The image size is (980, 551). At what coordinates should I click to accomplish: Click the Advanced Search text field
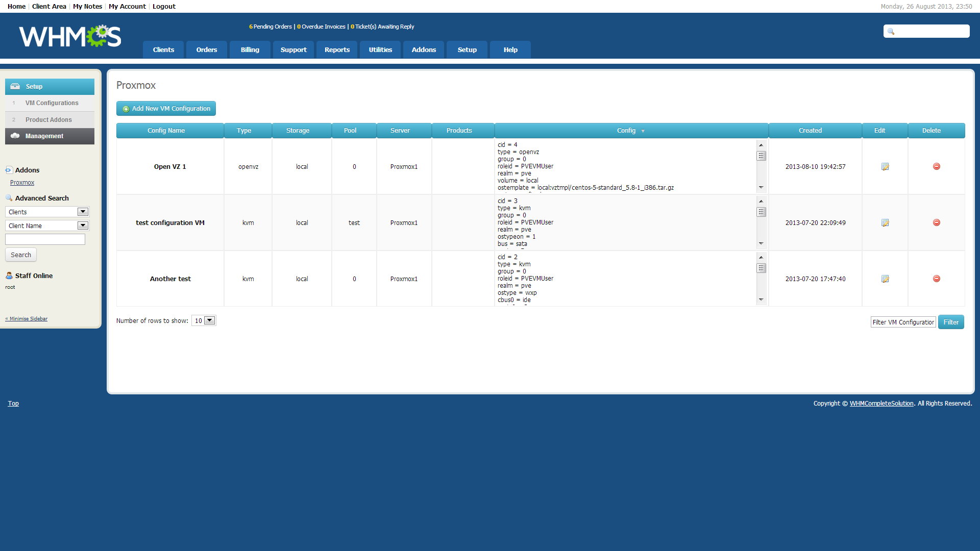pyautogui.click(x=45, y=239)
